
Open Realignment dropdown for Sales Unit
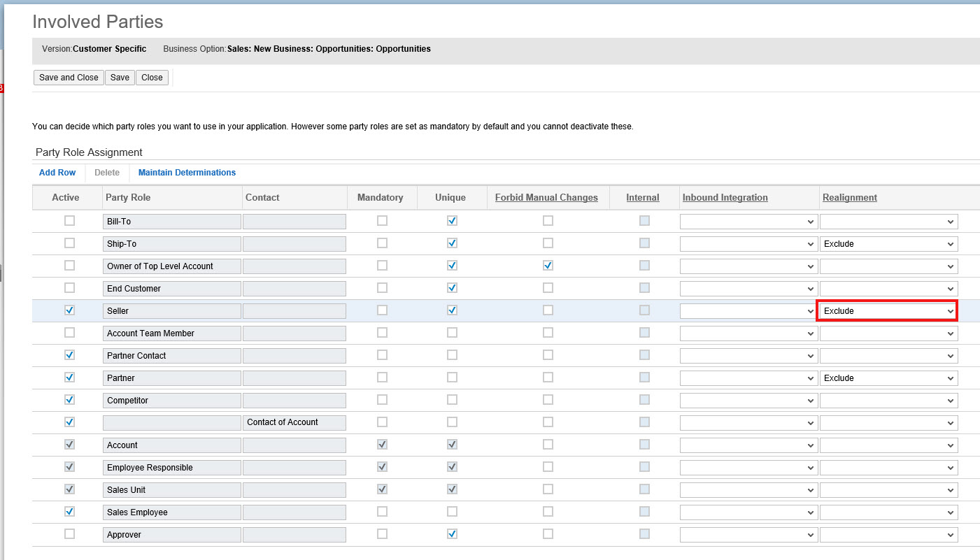pyautogui.click(x=888, y=490)
